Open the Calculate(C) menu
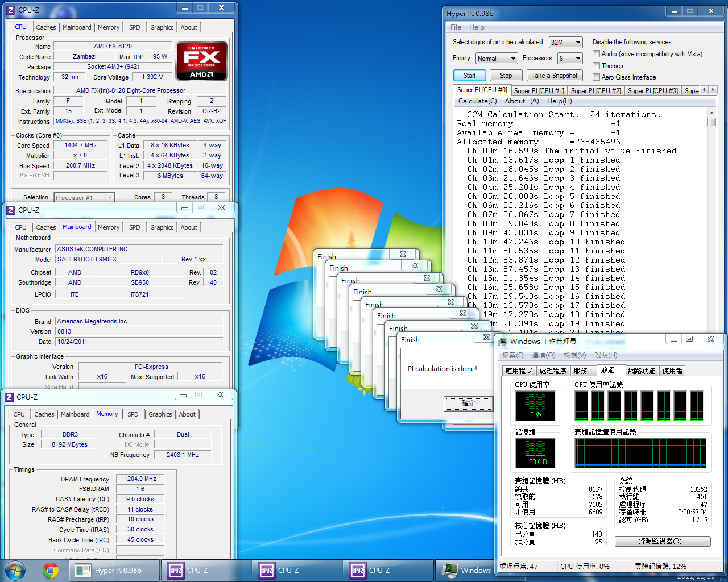Image resolution: width=728 pixels, height=582 pixels. click(477, 101)
